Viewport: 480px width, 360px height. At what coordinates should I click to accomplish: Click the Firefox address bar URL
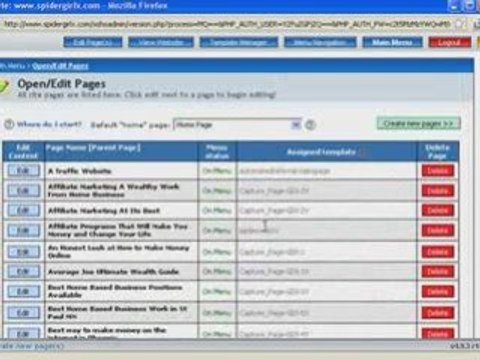pos(227,24)
